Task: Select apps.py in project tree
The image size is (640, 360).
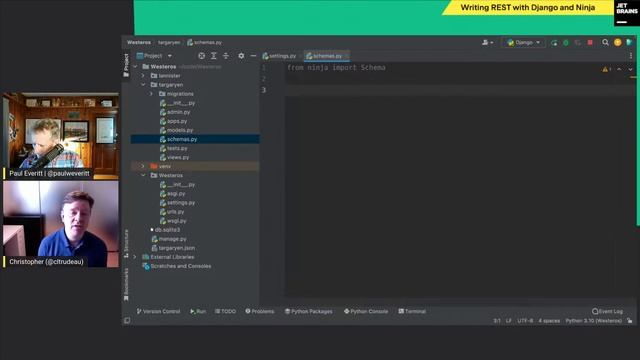Action: point(173,121)
